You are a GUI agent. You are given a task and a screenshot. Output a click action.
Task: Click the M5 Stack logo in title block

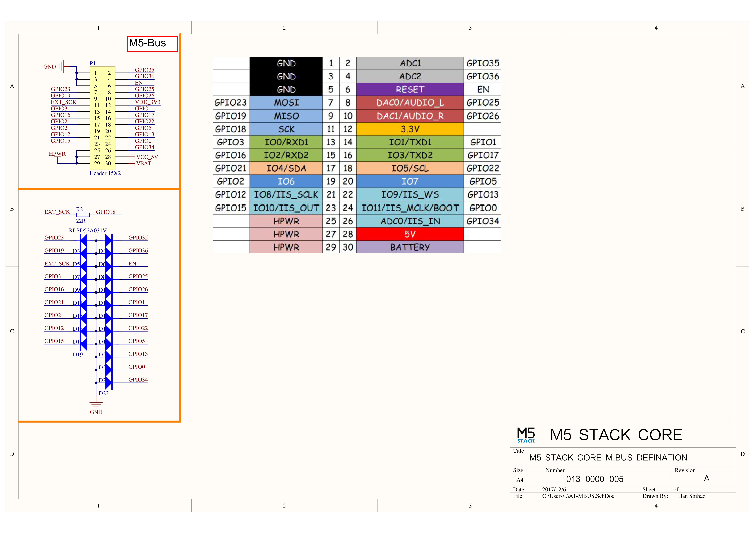[526, 435]
